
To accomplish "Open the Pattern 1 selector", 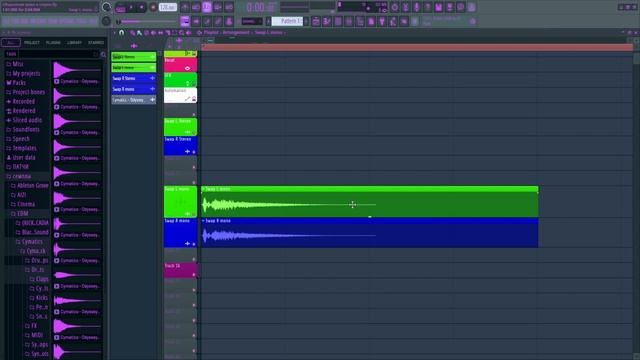I will [x=287, y=21].
